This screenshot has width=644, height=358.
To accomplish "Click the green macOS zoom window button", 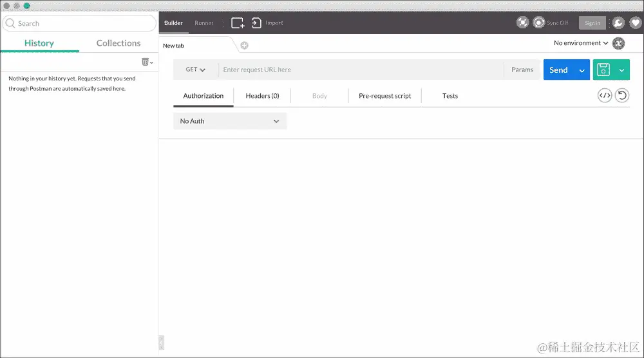I will (26, 6).
